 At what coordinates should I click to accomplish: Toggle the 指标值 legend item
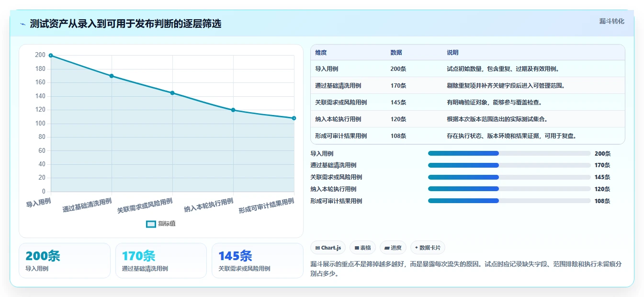coord(161,224)
